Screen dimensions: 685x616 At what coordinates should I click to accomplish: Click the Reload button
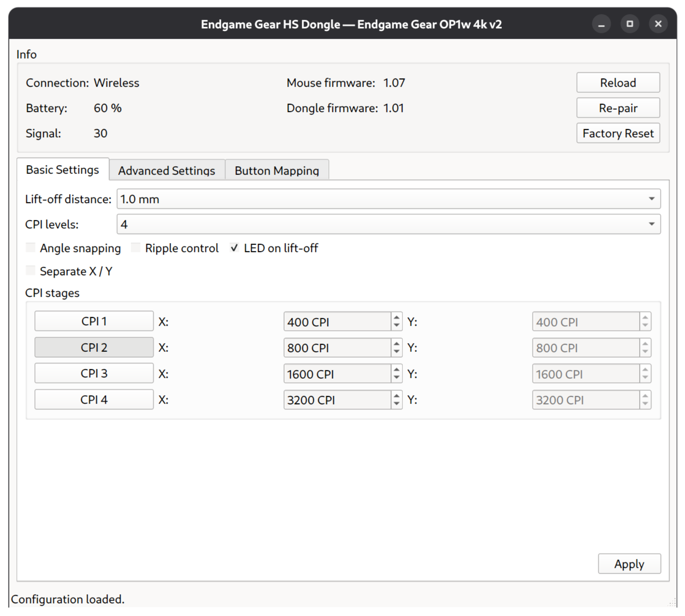coord(618,83)
